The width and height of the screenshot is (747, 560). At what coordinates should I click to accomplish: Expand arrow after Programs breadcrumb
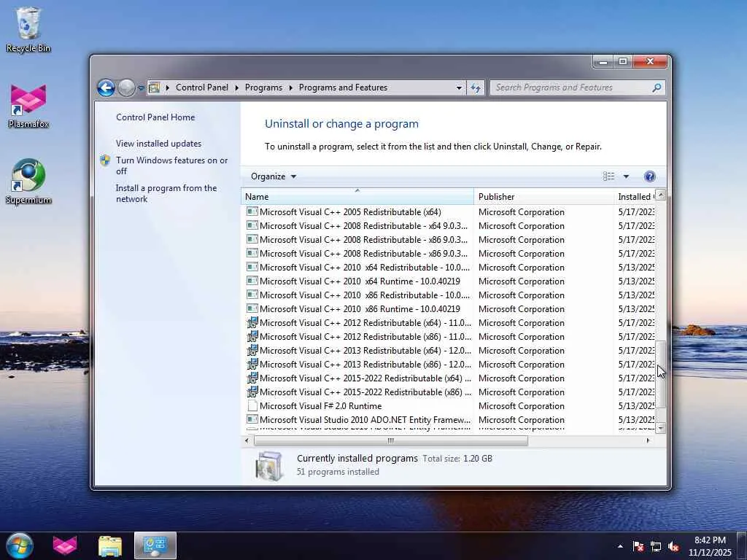pyautogui.click(x=290, y=87)
